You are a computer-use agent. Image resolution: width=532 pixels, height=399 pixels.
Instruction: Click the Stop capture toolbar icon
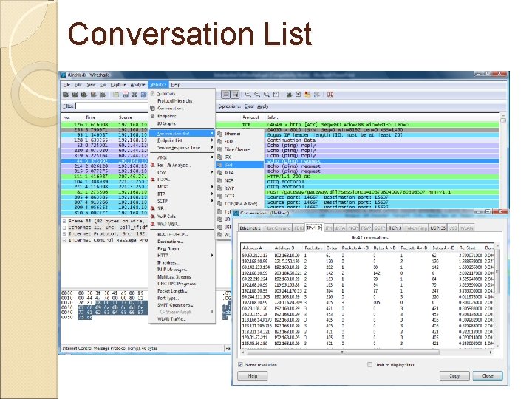[93, 95]
